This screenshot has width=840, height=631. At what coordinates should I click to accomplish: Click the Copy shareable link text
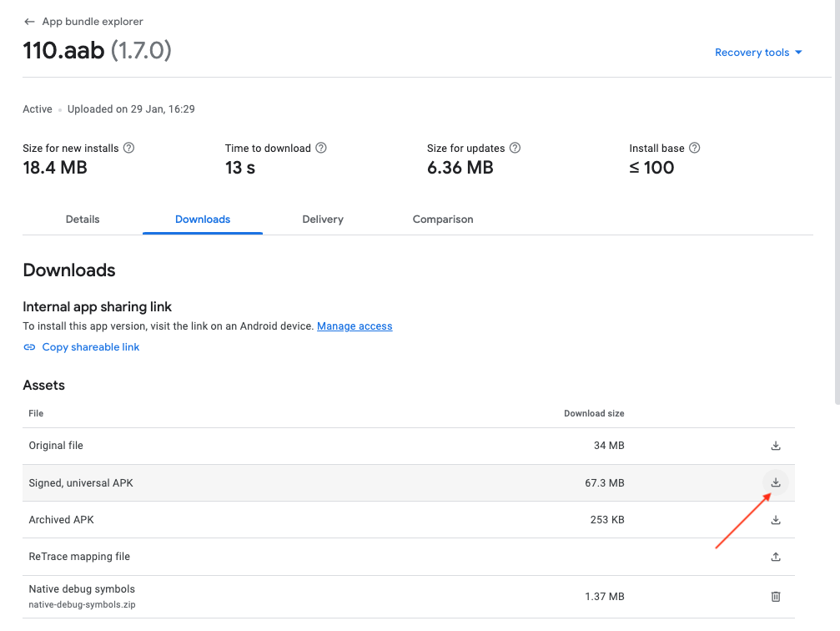91,347
